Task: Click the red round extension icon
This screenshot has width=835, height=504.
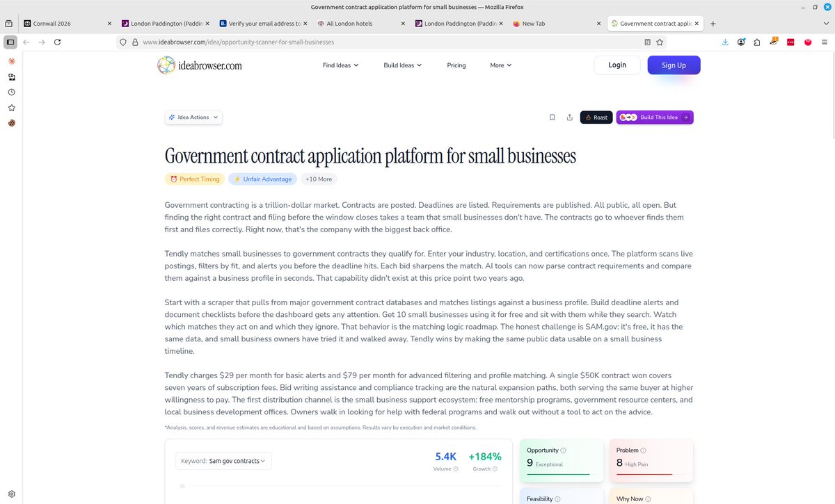Action: [808, 42]
